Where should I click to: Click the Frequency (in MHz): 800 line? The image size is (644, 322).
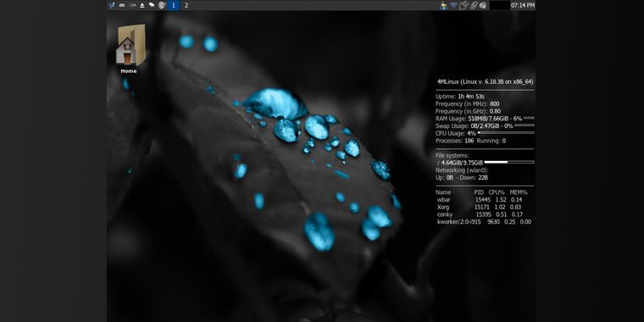click(468, 104)
